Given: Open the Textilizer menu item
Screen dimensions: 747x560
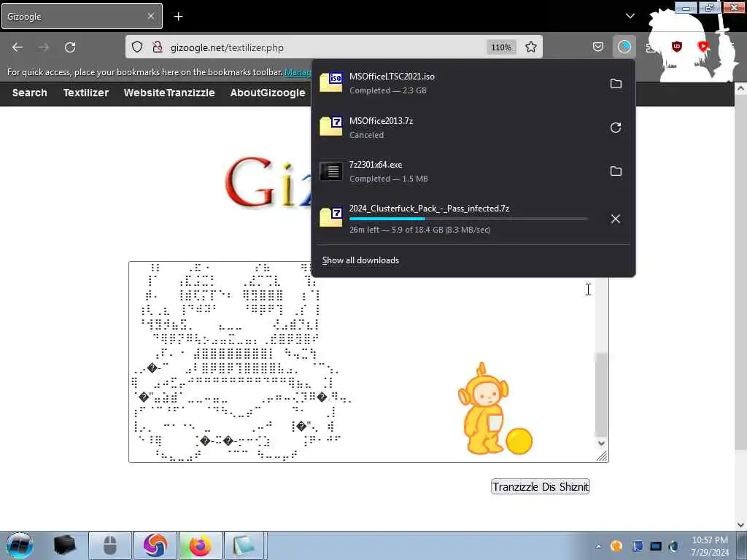Looking at the screenshot, I should (x=86, y=93).
